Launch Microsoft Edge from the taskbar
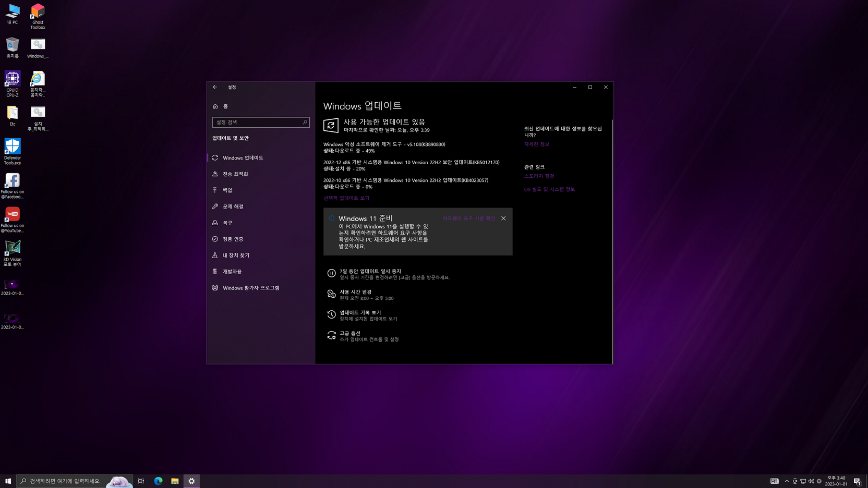Image resolution: width=868 pixels, height=488 pixels. click(158, 481)
